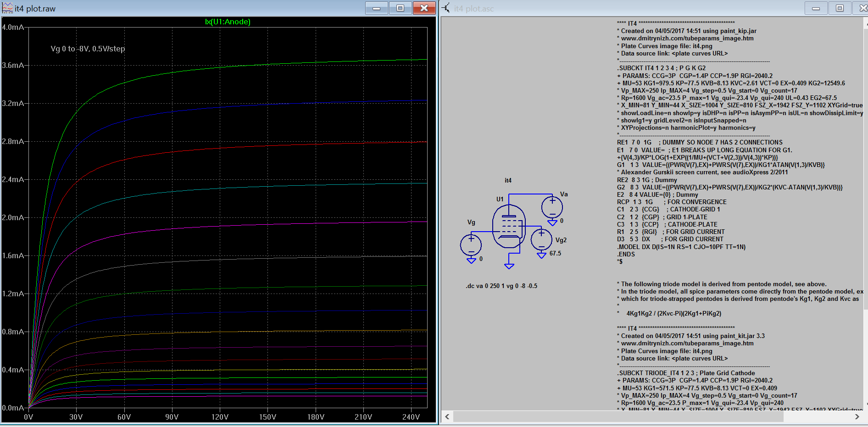The image size is (868, 427).
Task: Click the 'Vg 0 to -8V, 0.5V/step' annotation
Action: (88, 49)
